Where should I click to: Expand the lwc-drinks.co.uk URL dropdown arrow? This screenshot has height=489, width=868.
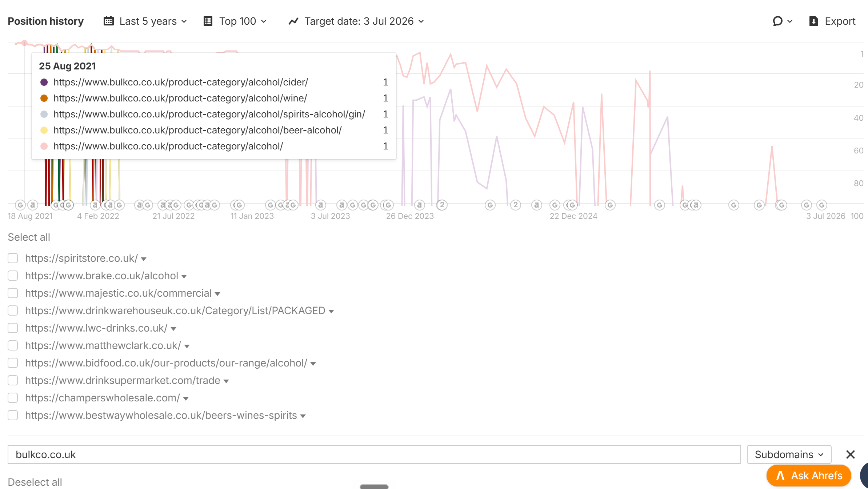tap(173, 329)
